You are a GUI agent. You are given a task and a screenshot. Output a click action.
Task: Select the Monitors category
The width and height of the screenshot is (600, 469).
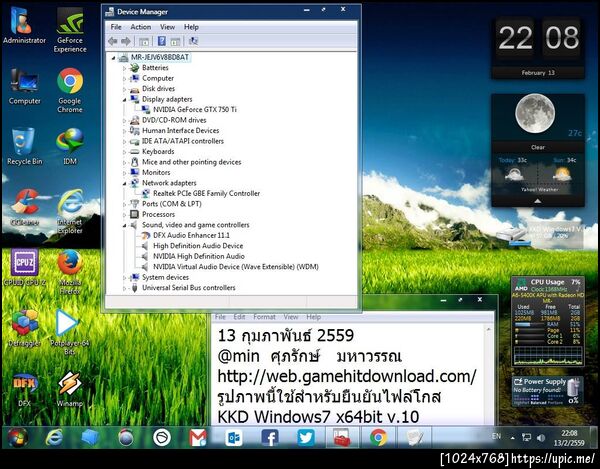(156, 173)
